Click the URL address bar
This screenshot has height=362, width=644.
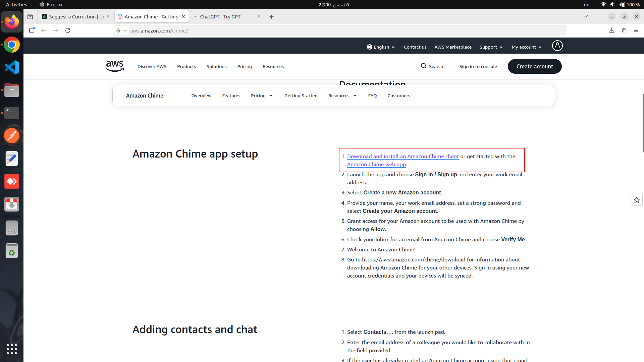[x=335, y=31]
